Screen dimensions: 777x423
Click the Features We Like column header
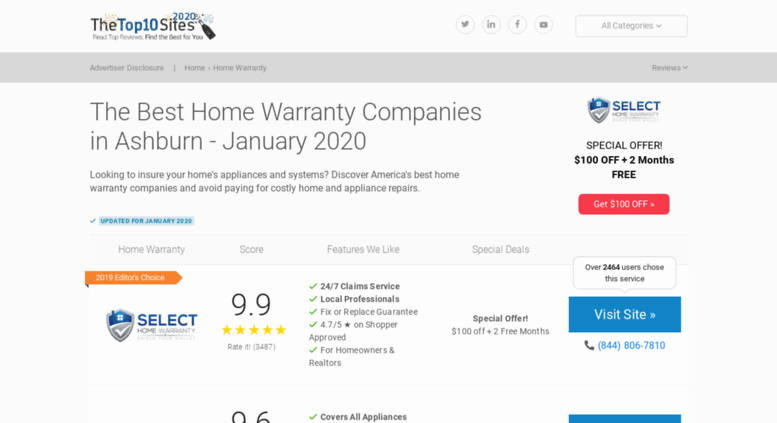point(363,250)
